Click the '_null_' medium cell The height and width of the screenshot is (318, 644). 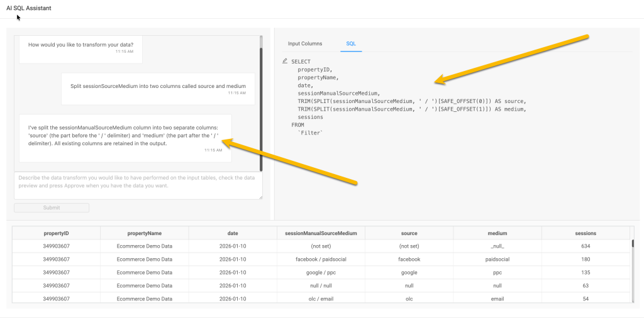click(x=497, y=246)
